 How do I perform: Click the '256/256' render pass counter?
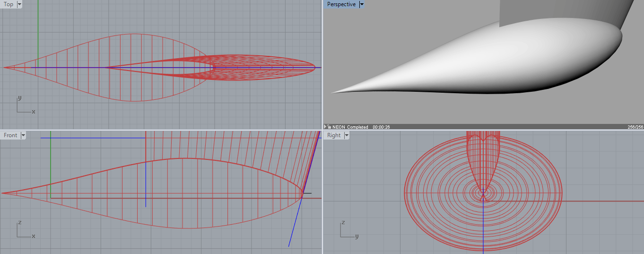point(635,127)
